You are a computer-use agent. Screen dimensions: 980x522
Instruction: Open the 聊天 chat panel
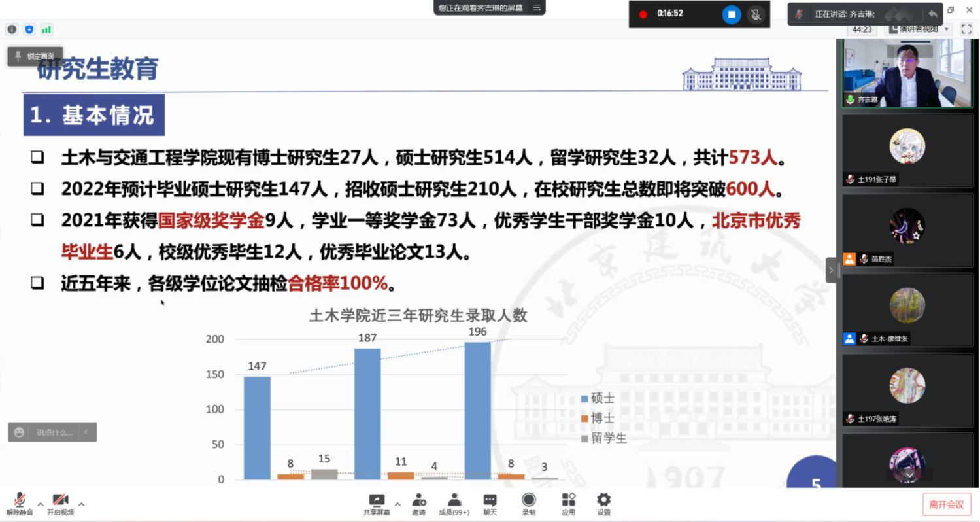(x=490, y=504)
